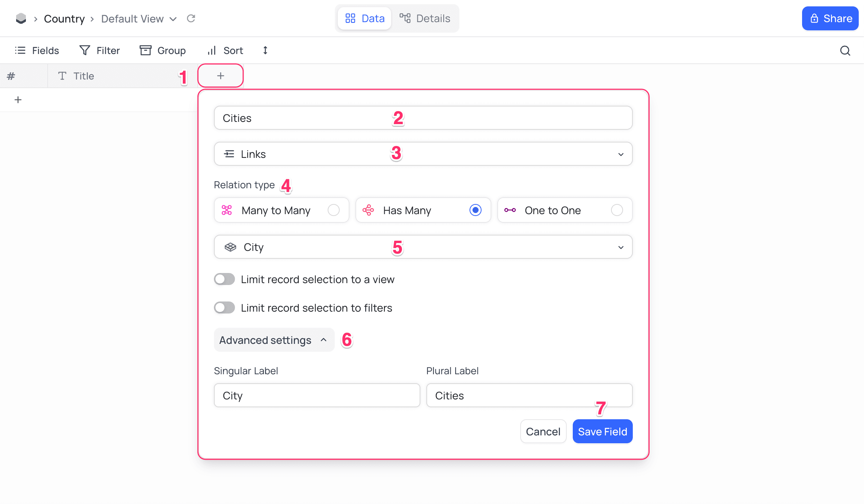The width and height of the screenshot is (864, 504).
Task: Switch to the Details tab
Action: (425, 18)
